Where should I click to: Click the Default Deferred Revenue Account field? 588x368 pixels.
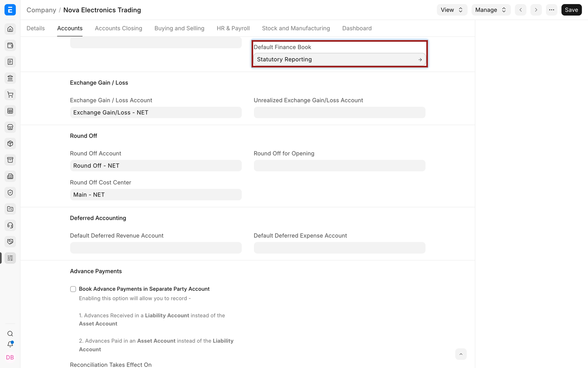pyautogui.click(x=156, y=248)
